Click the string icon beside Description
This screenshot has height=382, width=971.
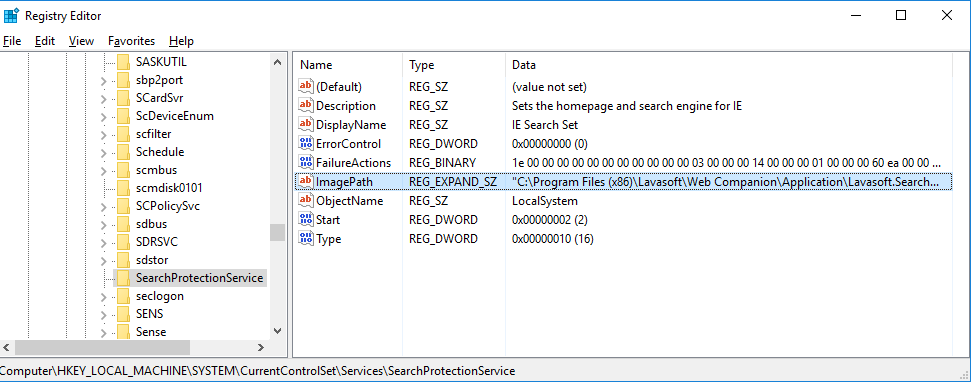[306, 106]
